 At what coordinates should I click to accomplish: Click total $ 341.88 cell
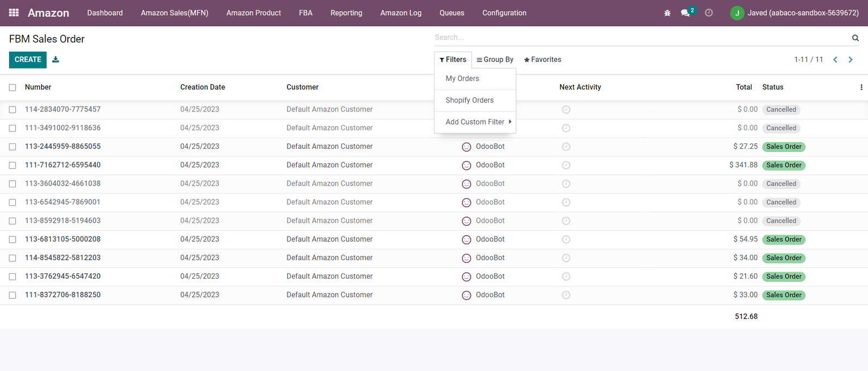(x=743, y=165)
